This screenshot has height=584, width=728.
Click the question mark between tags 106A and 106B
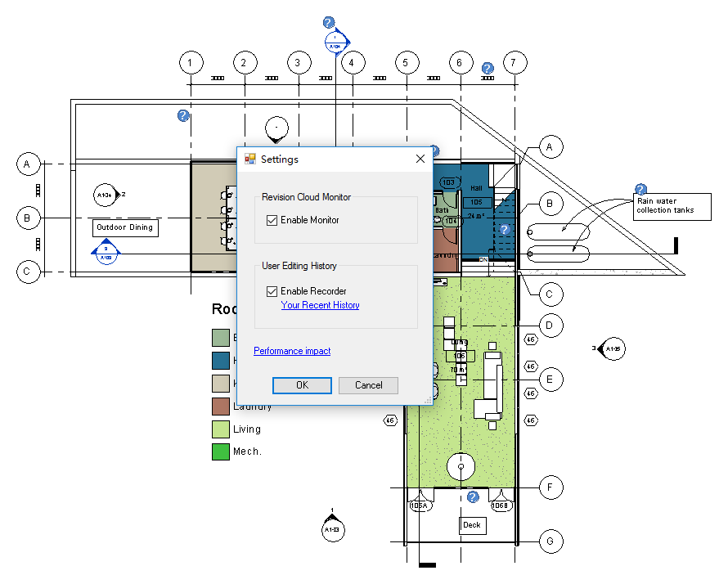click(473, 496)
